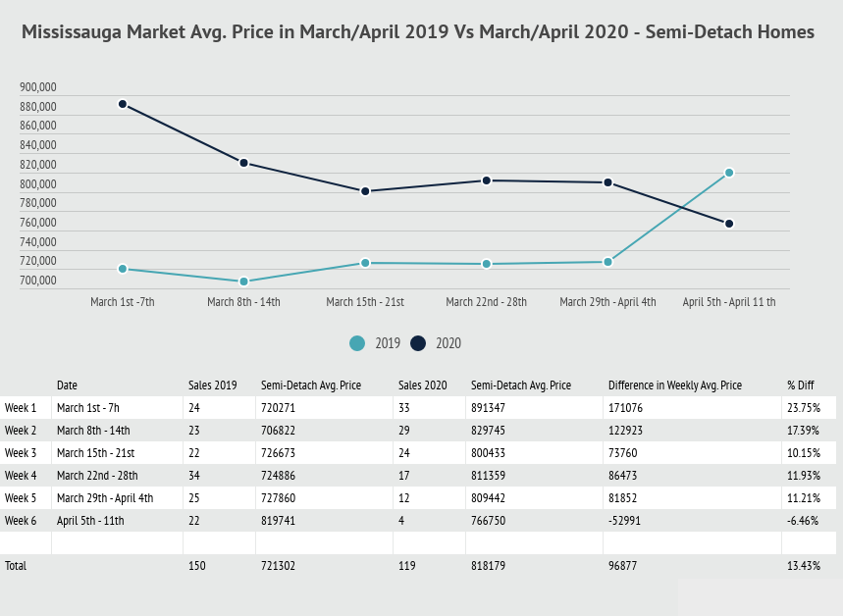Click the Sales 2019 column header
Viewport: 843px width, 616px height.
tap(213, 385)
